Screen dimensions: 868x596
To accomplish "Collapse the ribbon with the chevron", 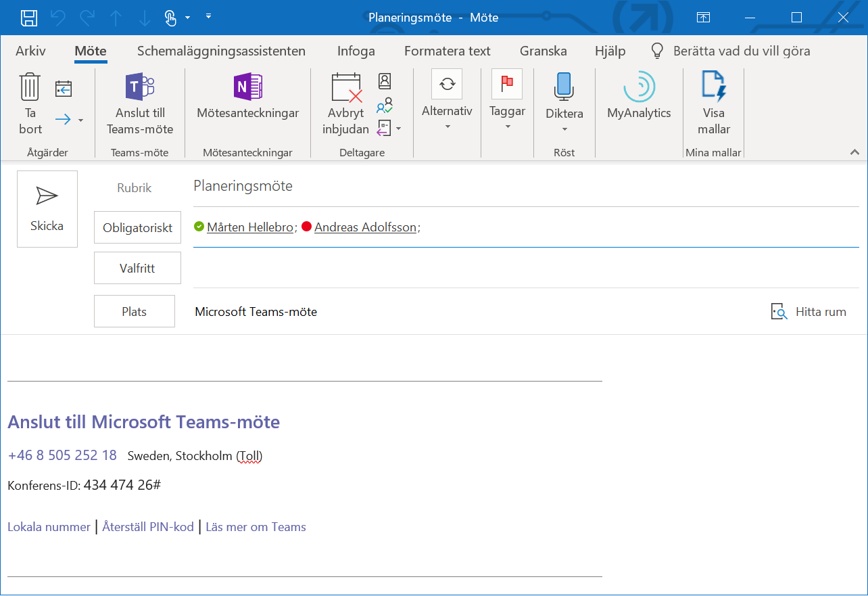I will pyautogui.click(x=854, y=152).
